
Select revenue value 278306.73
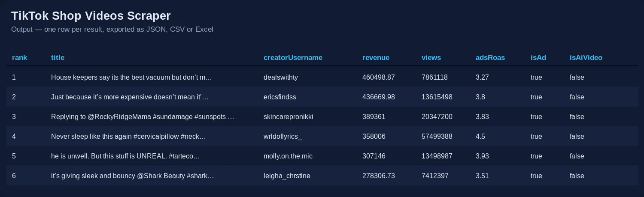[379, 176]
